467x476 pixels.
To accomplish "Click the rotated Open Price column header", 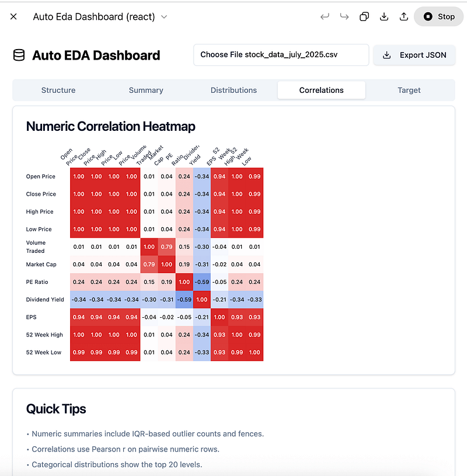I will coord(69,157).
